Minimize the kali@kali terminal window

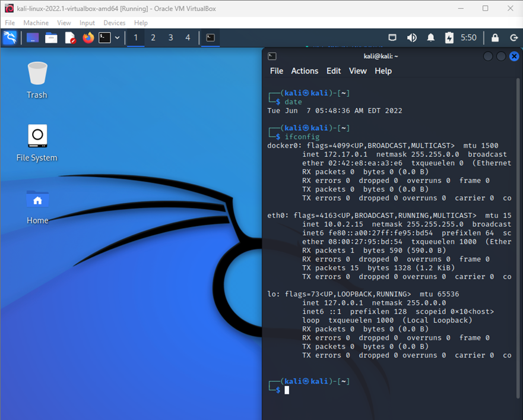click(488, 56)
